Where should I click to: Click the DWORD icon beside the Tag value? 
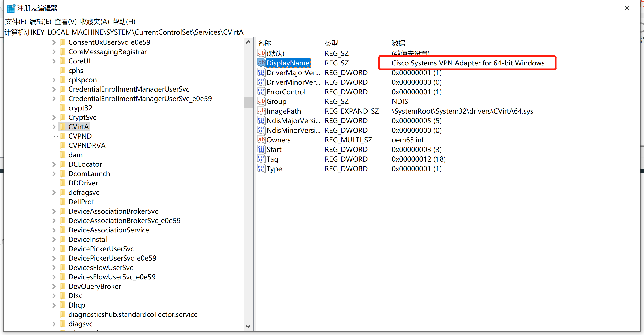pos(261,159)
